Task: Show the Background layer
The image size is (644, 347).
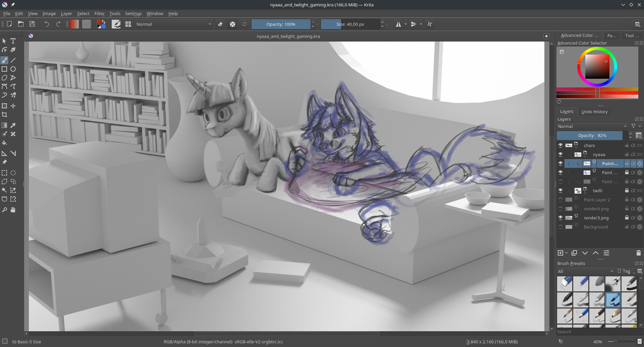Action: coord(560,227)
